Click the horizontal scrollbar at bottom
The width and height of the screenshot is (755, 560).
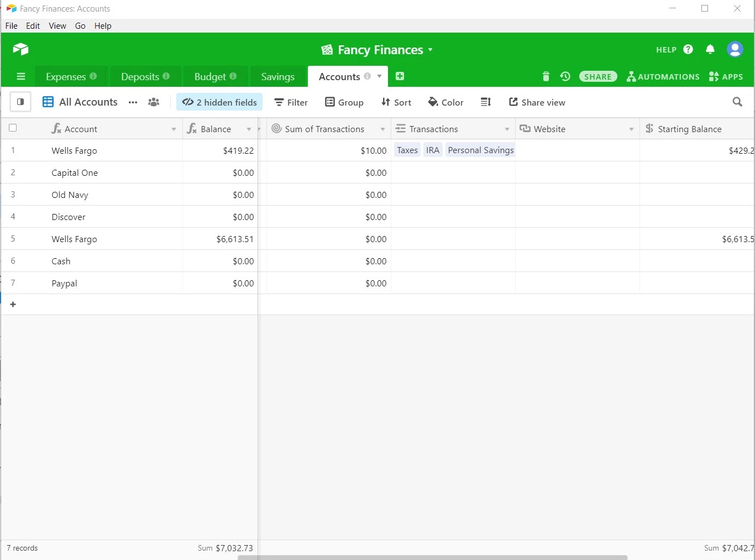click(432, 557)
